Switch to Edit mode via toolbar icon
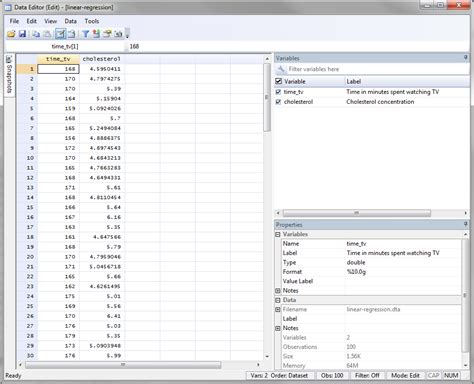 [61, 34]
